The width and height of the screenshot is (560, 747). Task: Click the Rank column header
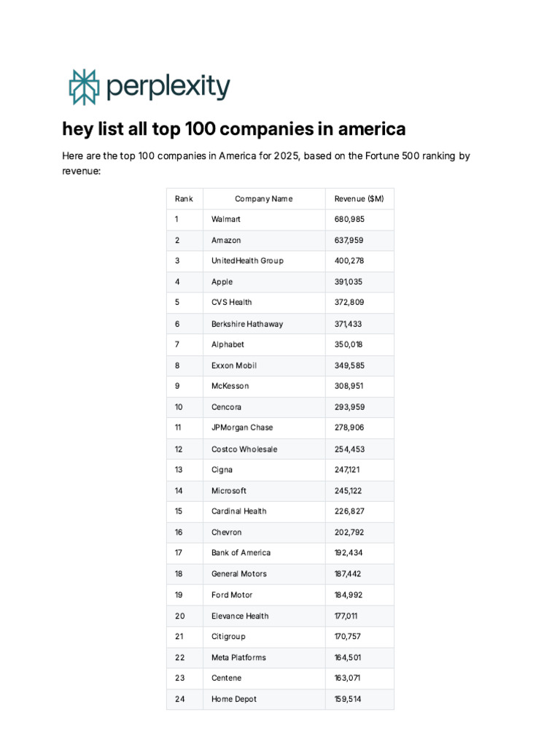184,198
